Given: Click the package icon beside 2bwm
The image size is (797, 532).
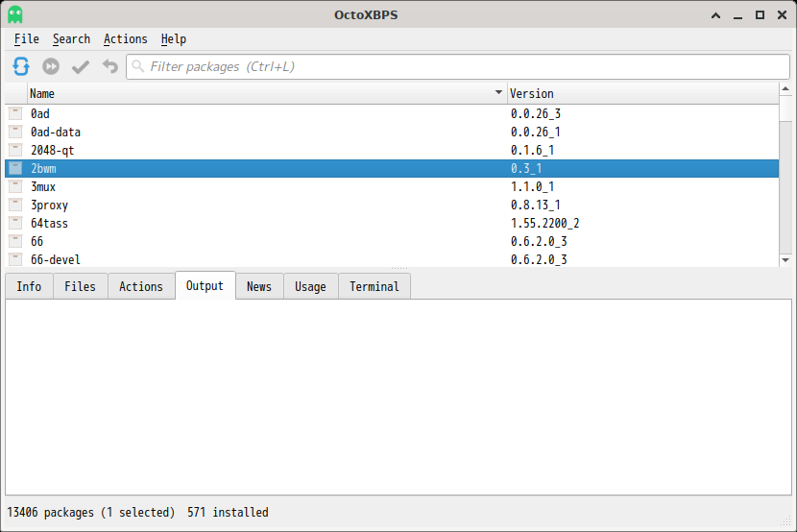Looking at the screenshot, I should (15, 168).
